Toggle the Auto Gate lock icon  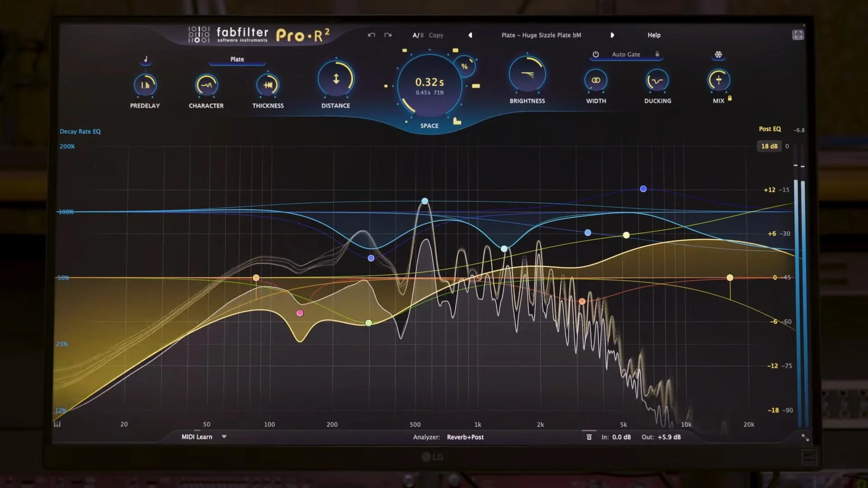click(x=657, y=54)
